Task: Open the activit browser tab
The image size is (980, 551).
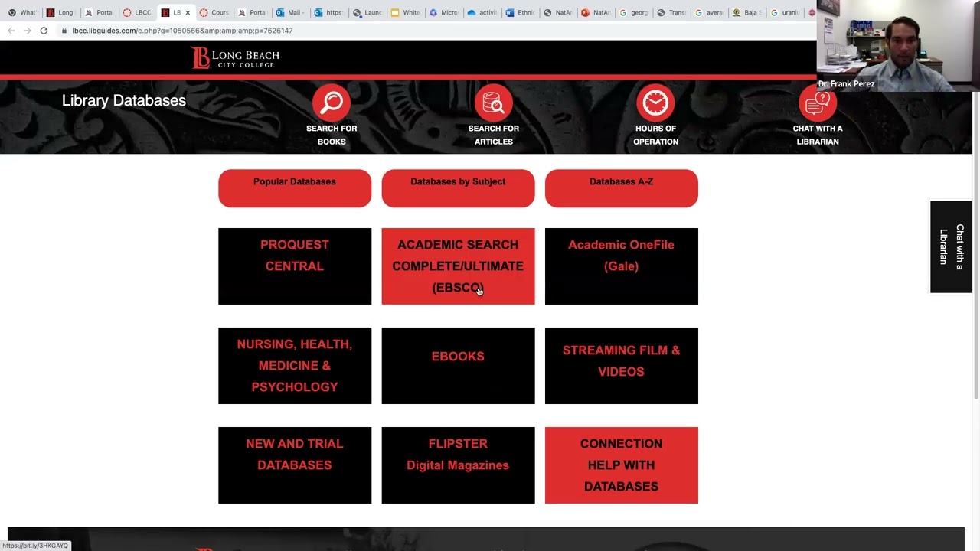Action: click(x=482, y=12)
